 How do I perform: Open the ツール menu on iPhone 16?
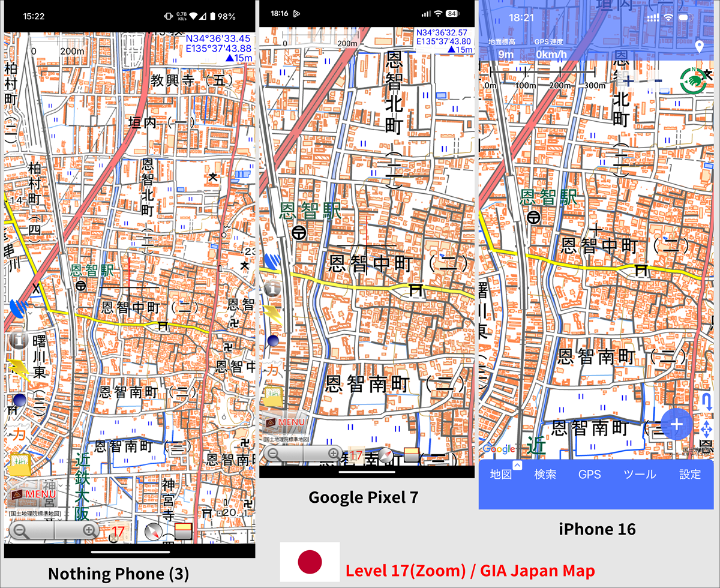click(640, 474)
